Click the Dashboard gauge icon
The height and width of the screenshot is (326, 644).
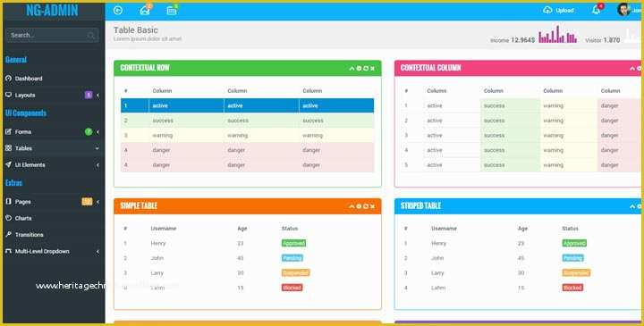pos(9,78)
